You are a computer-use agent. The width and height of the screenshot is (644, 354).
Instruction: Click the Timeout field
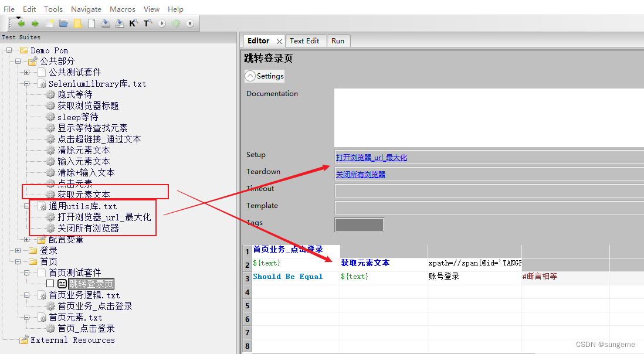click(x=489, y=190)
